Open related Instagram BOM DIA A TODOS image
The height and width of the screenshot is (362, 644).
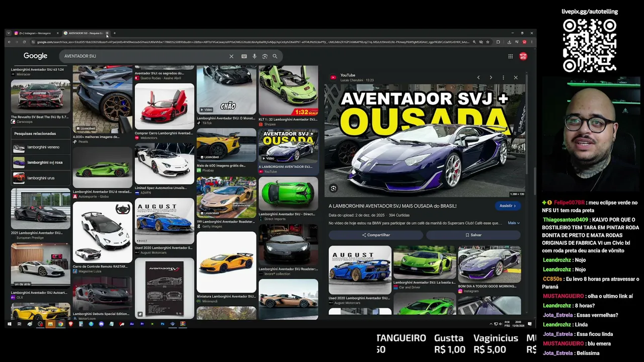(x=489, y=264)
